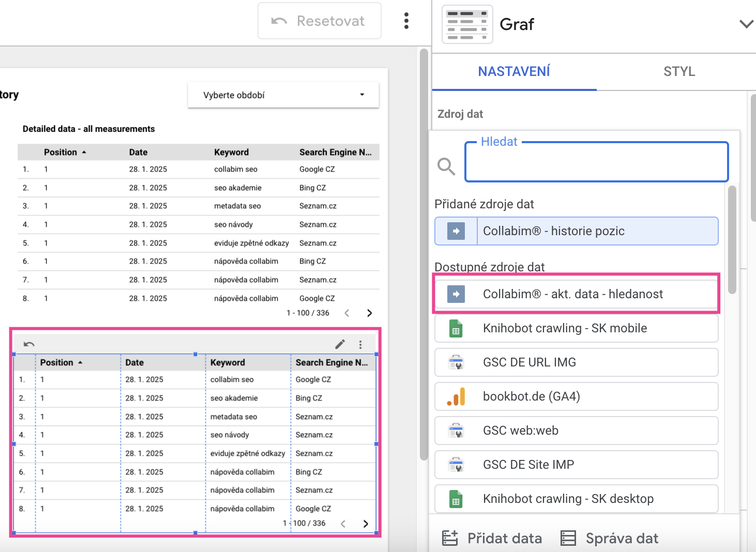
Task: Click the pencil edit icon on selected table
Action: (340, 344)
